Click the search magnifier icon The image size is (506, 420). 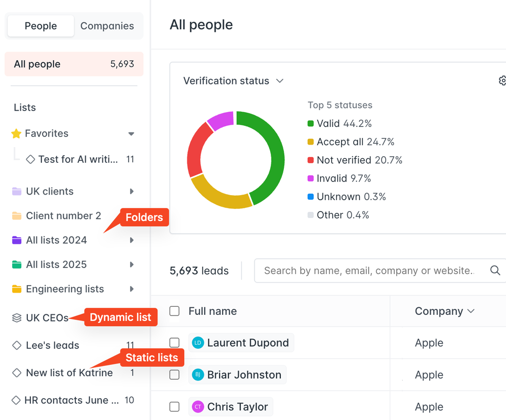point(494,270)
